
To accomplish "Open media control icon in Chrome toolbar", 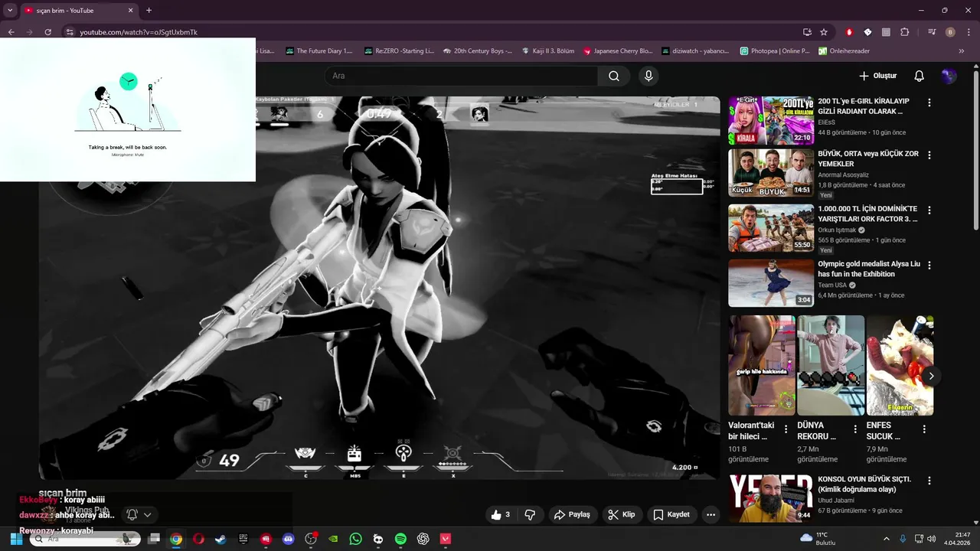I will pos(932,32).
